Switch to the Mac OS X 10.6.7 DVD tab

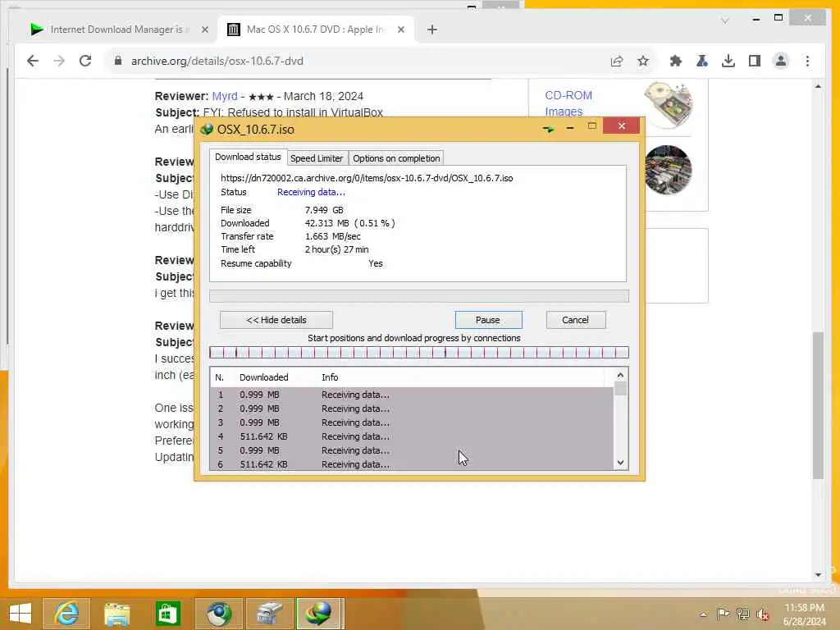click(x=316, y=30)
